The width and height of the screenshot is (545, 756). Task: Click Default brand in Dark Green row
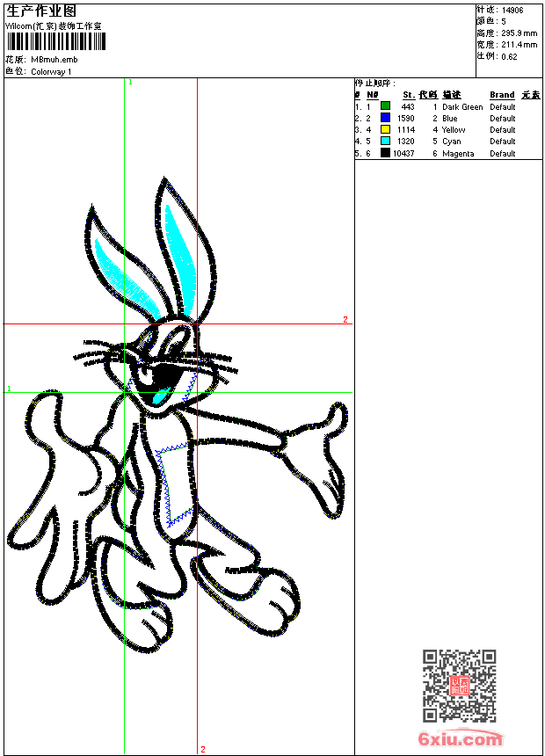pos(503,107)
